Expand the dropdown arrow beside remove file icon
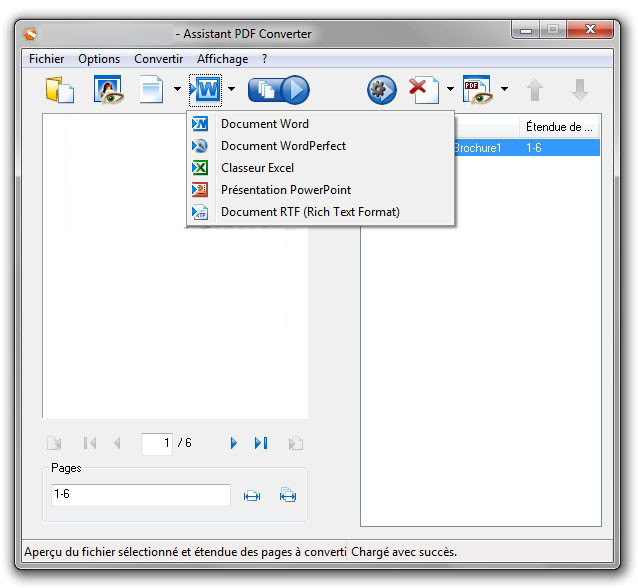This screenshot has height=588, width=638. tap(450, 90)
